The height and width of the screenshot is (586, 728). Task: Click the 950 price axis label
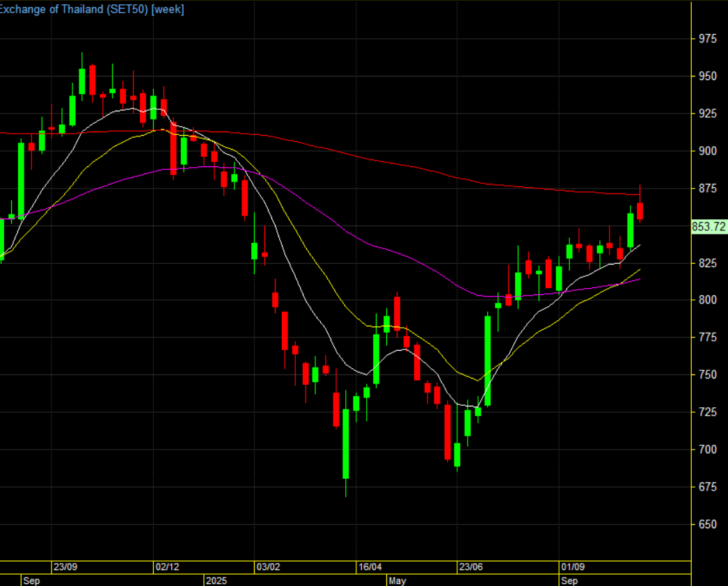coord(708,76)
